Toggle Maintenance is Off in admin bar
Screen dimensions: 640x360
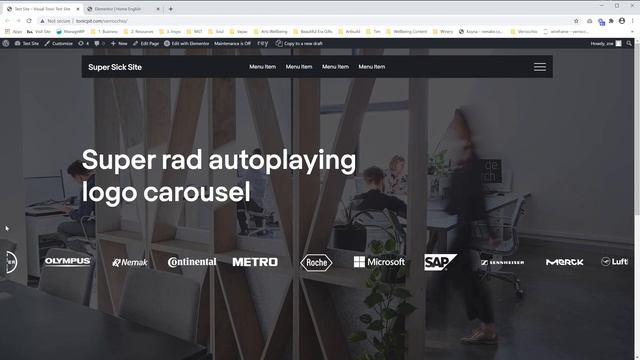(232, 43)
